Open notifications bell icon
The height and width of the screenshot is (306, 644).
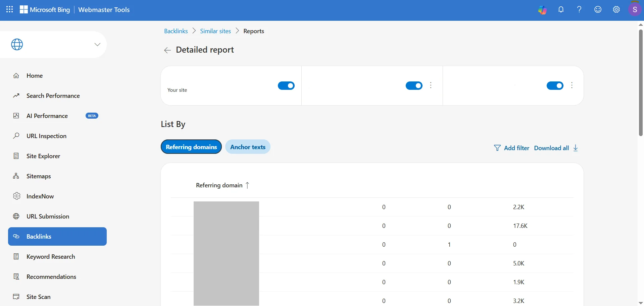[x=561, y=10]
